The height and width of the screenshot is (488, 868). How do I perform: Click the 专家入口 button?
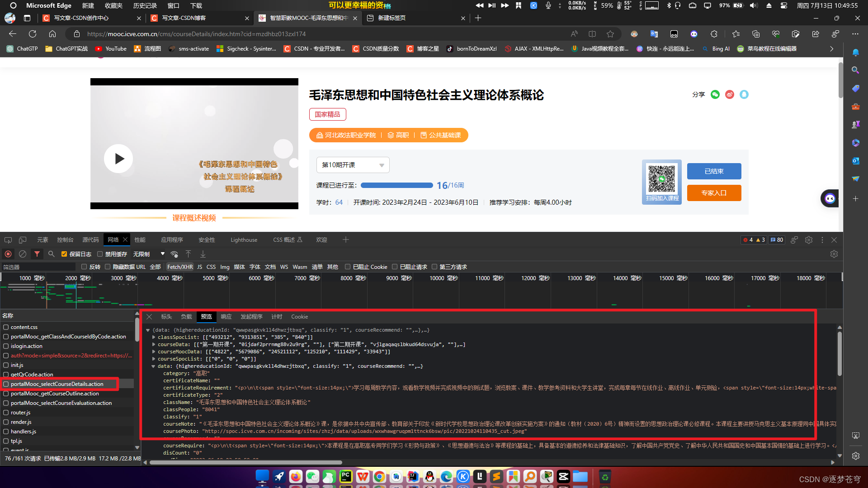[714, 192]
